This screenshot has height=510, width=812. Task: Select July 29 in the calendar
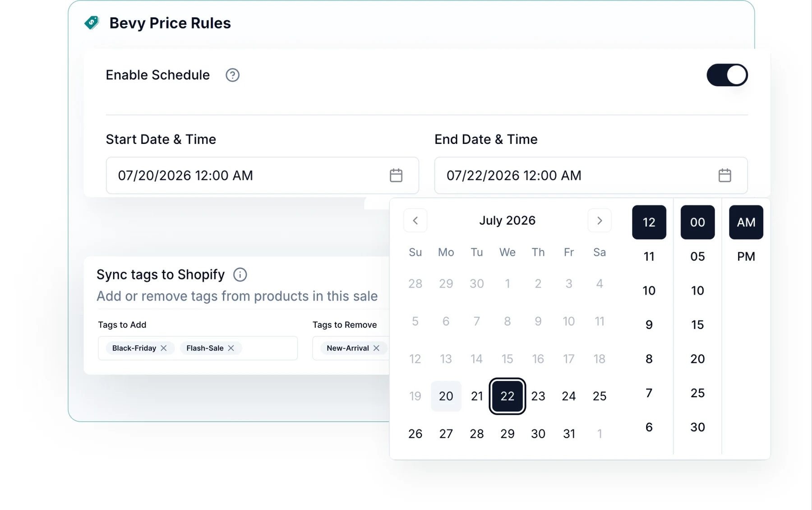click(507, 434)
